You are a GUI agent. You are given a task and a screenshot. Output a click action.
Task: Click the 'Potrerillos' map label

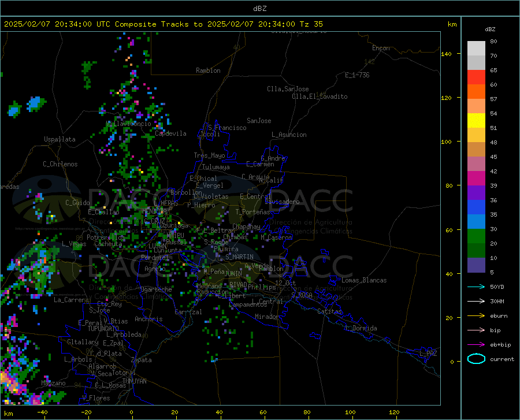click(106, 237)
